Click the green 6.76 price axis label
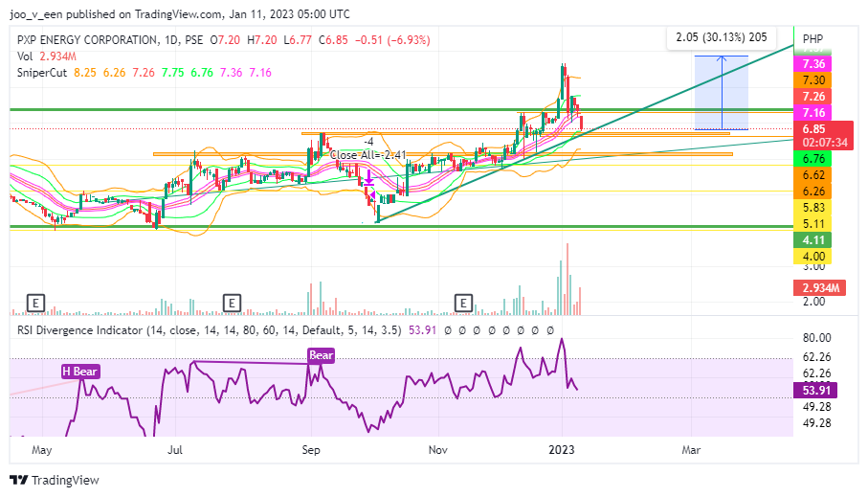Image resolution: width=868 pixels, height=497 pixels. click(813, 159)
